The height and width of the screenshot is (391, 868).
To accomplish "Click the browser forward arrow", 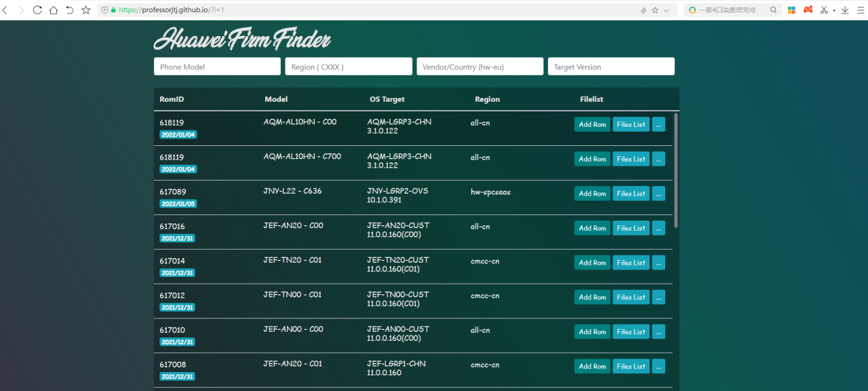I will 21,10.
